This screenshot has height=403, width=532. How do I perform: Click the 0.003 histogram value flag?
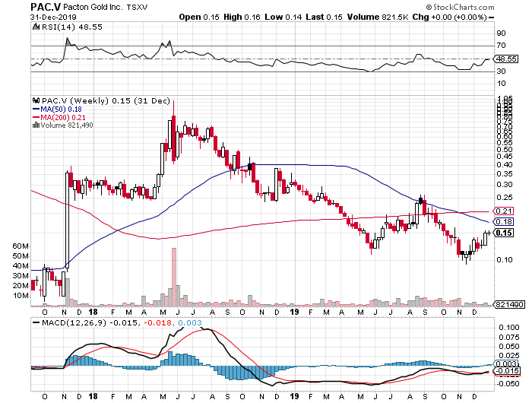(x=507, y=363)
